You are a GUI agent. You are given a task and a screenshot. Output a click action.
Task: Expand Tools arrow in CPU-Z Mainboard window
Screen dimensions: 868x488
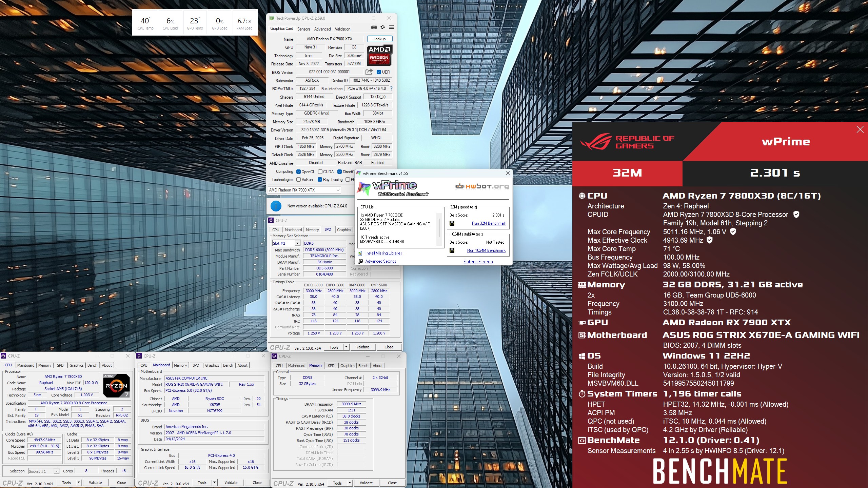[x=215, y=483]
